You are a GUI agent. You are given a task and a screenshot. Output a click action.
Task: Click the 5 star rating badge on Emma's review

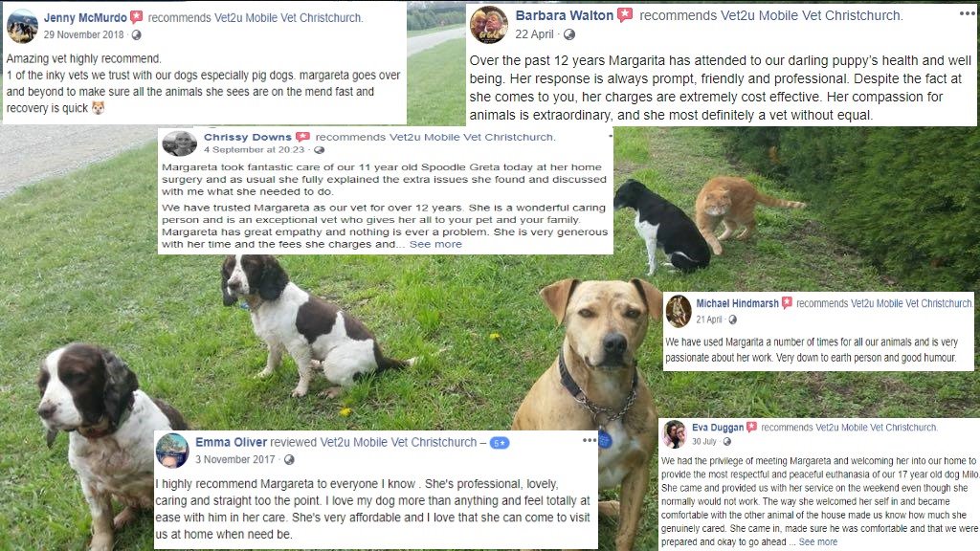[500, 443]
